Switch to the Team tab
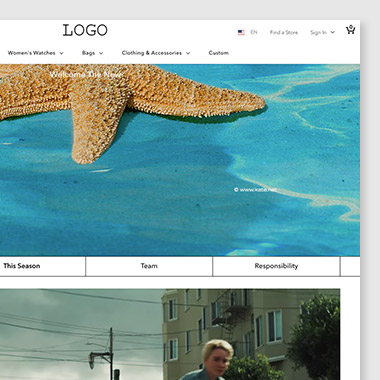Image resolution: width=380 pixels, height=380 pixels. 149,266
